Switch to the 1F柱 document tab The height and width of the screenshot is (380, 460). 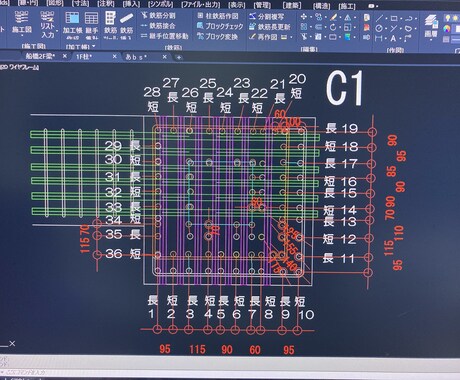85,56
